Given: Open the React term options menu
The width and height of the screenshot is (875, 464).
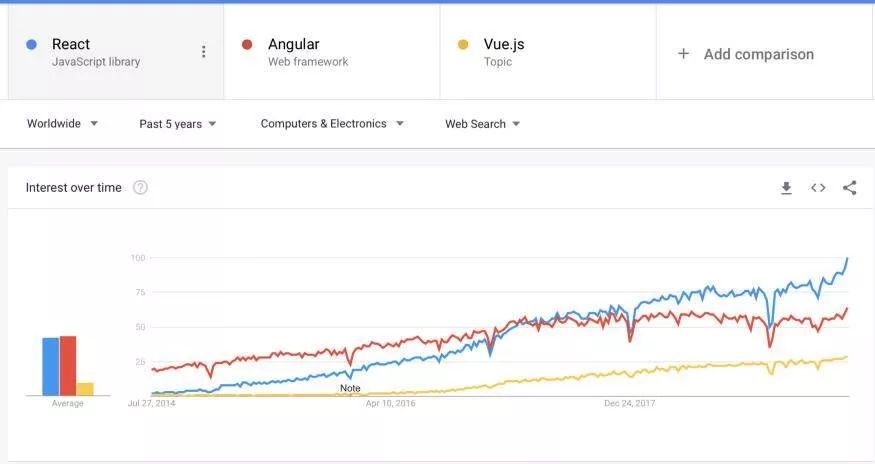Looking at the screenshot, I should [204, 52].
